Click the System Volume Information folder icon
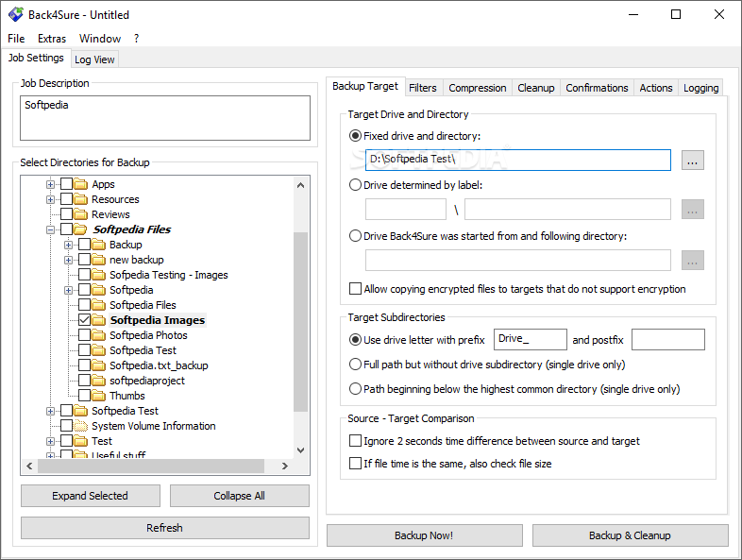This screenshot has height=560, width=742. tap(81, 426)
